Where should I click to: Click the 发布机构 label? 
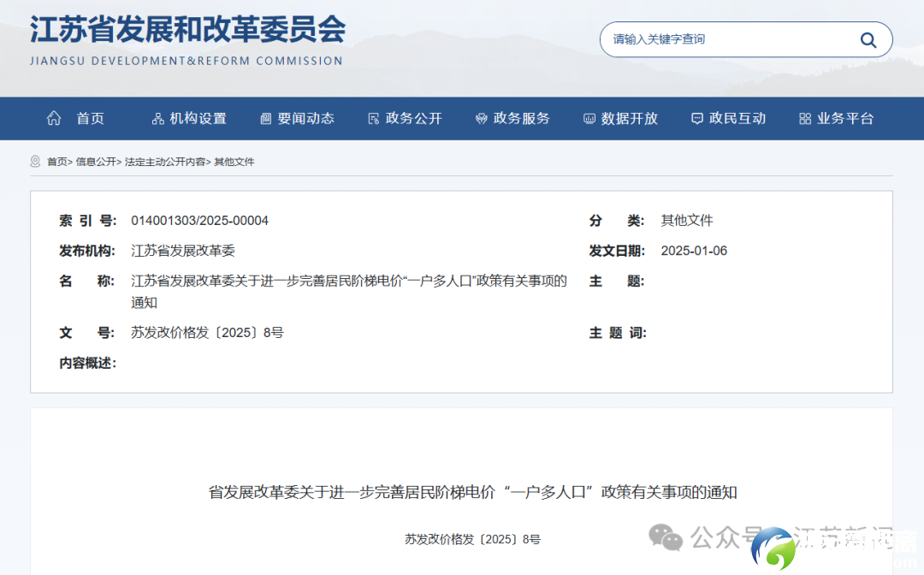point(88,251)
